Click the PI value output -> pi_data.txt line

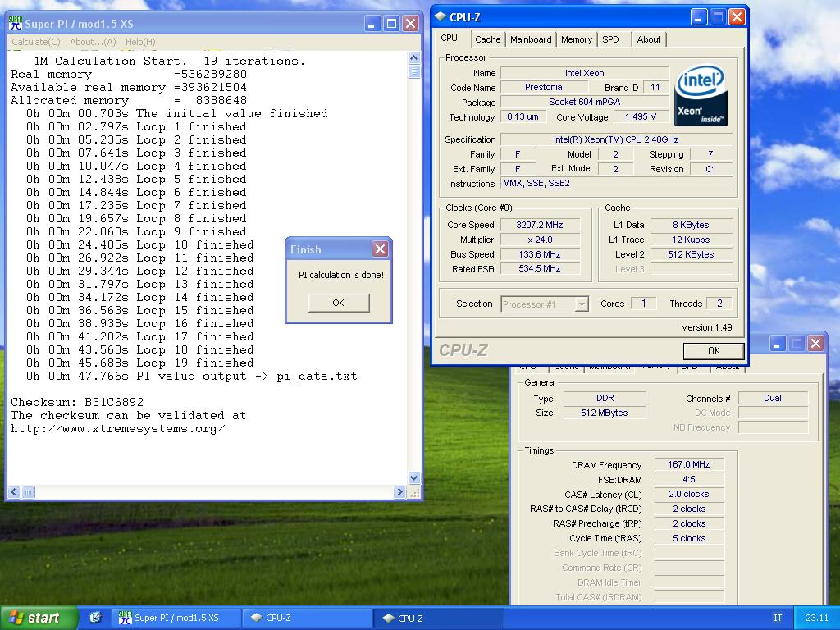(191, 376)
